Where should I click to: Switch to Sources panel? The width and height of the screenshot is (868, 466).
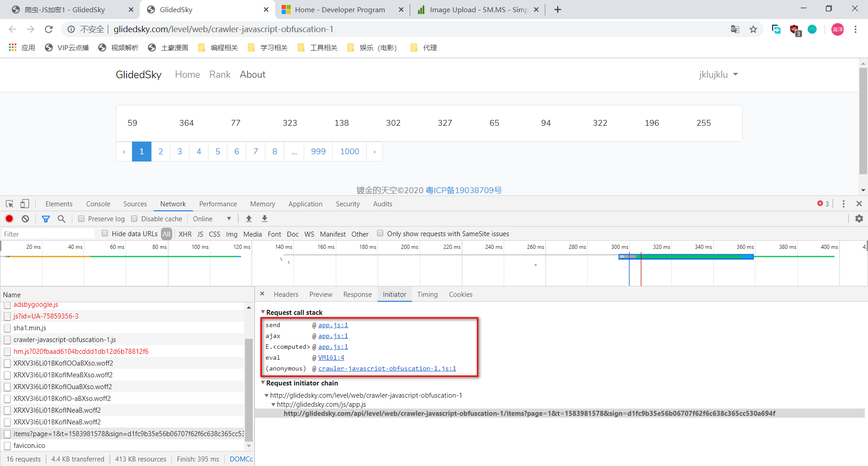point(135,204)
